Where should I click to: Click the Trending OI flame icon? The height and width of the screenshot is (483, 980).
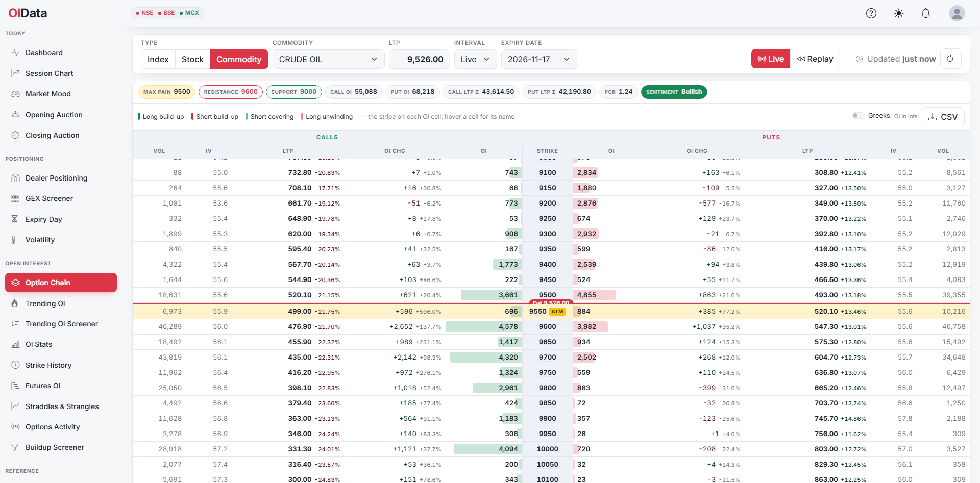pyautogui.click(x=15, y=303)
